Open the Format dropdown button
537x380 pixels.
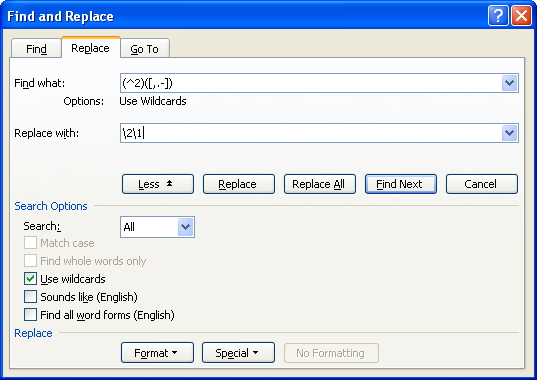[157, 353]
